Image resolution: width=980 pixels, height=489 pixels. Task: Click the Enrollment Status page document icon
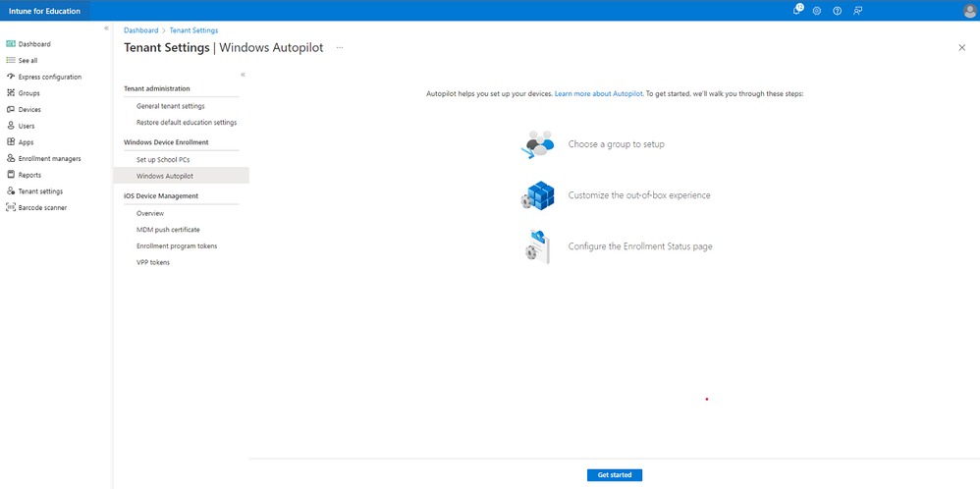pyautogui.click(x=537, y=246)
